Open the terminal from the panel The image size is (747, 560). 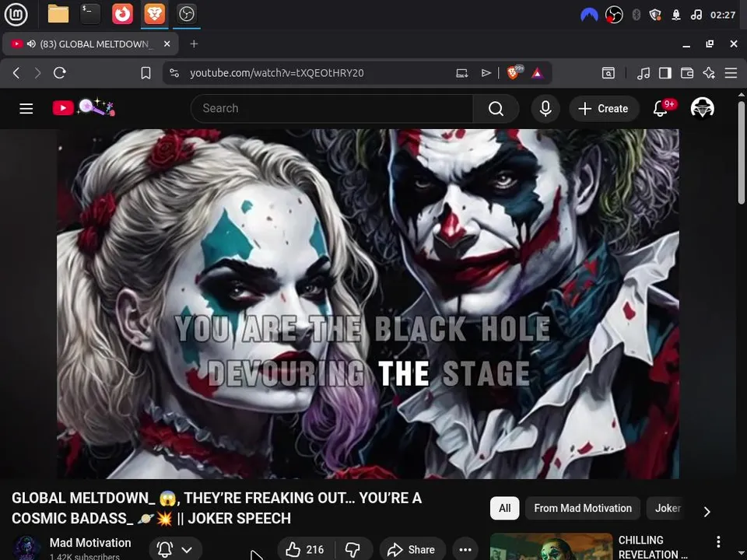click(90, 14)
